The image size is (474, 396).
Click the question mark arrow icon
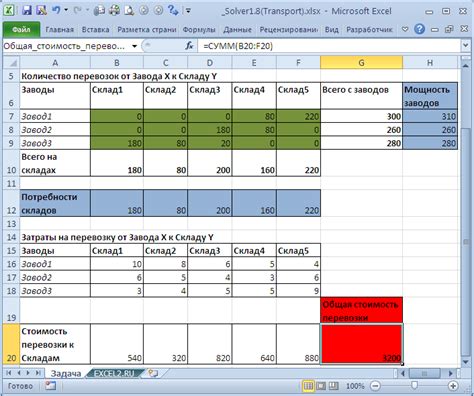pos(173,11)
